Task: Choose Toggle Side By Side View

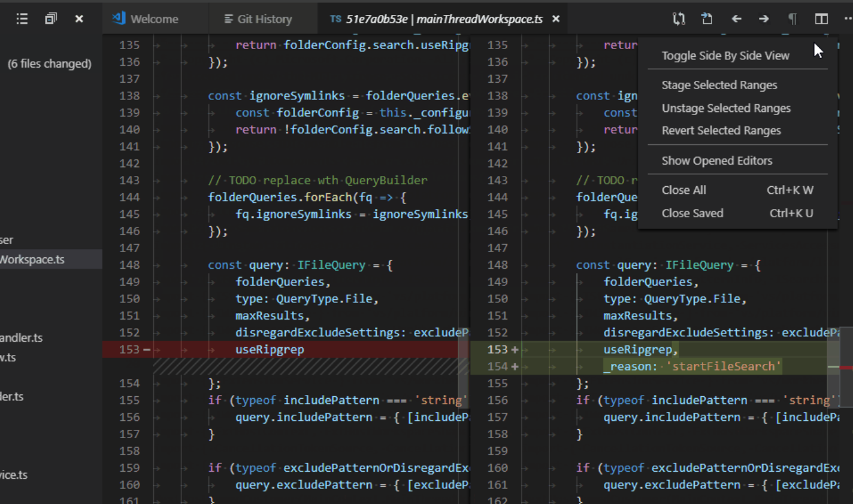Action: point(725,56)
